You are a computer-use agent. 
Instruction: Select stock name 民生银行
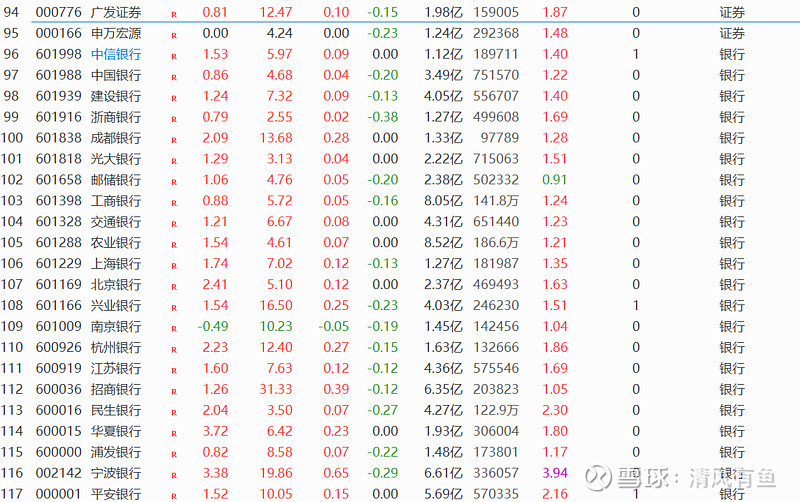click(116, 410)
